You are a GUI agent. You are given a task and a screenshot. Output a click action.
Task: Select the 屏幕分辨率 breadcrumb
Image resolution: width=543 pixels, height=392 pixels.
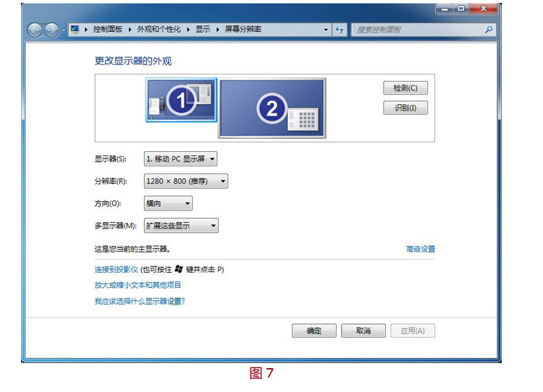tap(243, 30)
